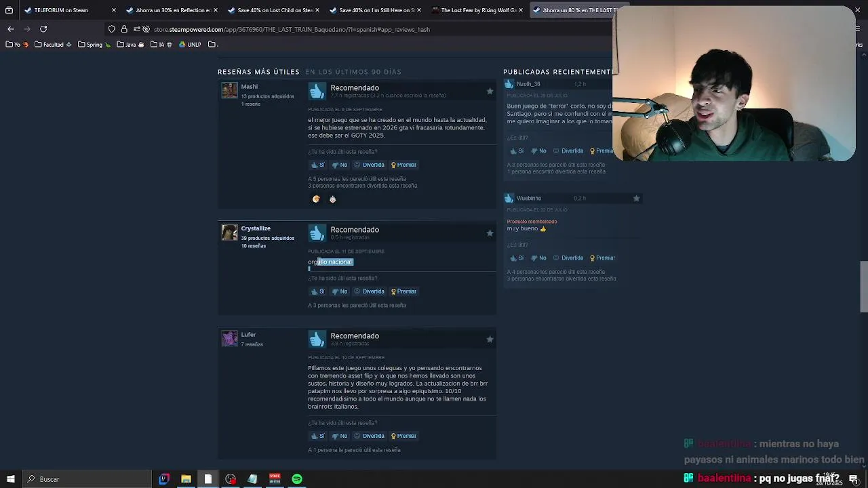The width and height of the screenshot is (868, 488).
Task: Vote No on Lufer's review
Action: coord(340,436)
